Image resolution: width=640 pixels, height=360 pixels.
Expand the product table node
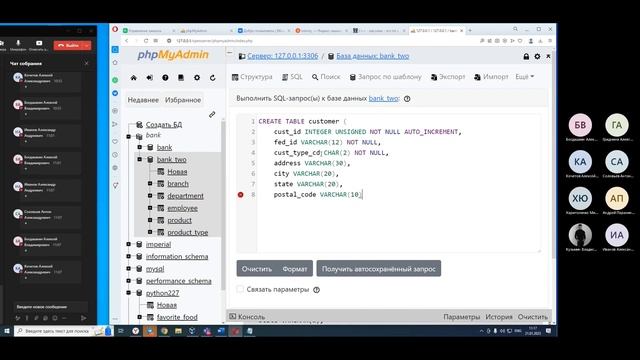[150, 220]
